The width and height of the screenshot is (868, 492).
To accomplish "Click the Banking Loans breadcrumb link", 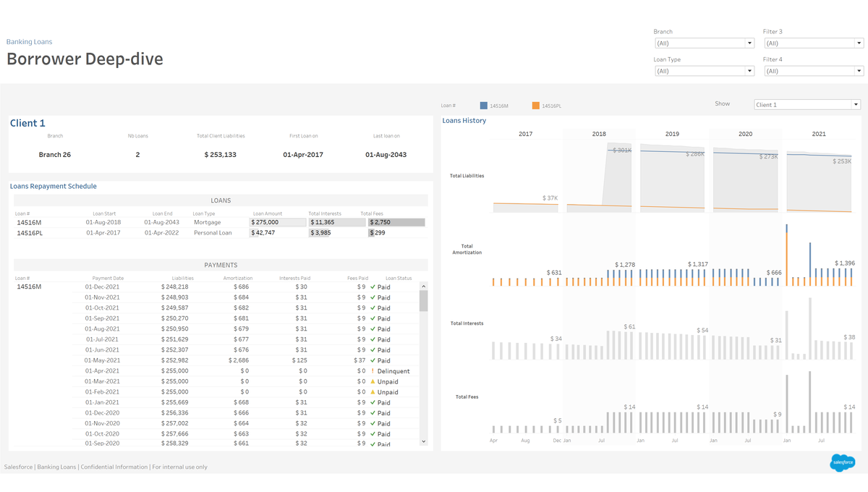I will (x=30, y=42).
